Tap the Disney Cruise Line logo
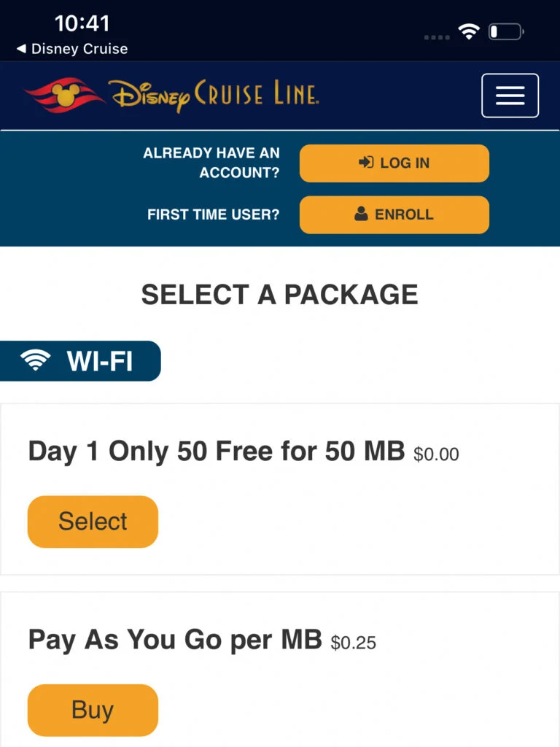The image size is (560, 747). click(171, 95)
